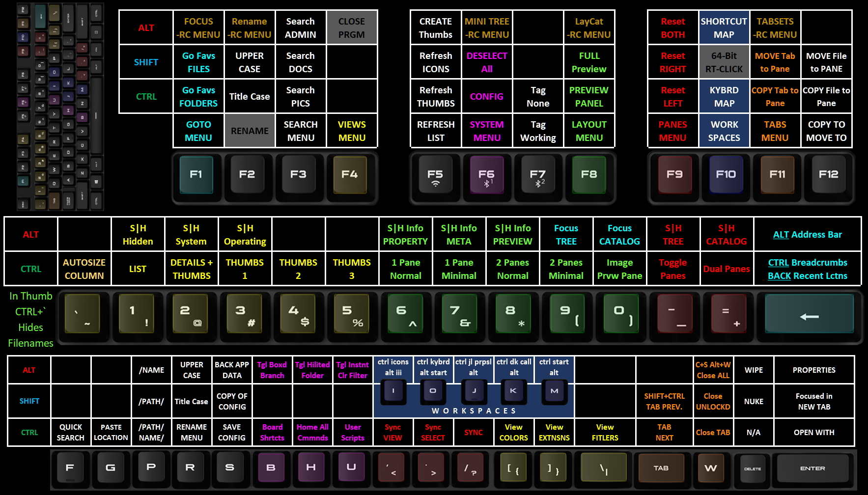The image size is (868, 495).
Task: Click the gray RENAME cell
Action: [249, 131]
